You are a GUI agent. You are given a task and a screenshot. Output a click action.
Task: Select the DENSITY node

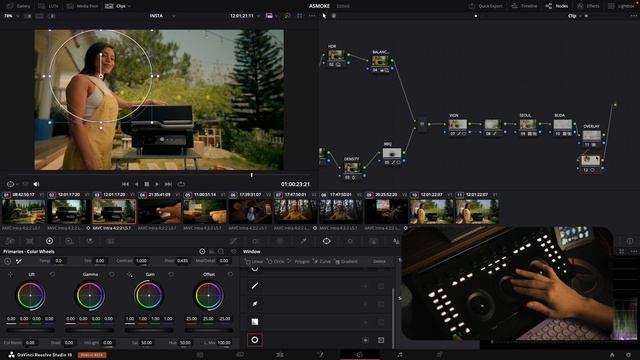351,168
